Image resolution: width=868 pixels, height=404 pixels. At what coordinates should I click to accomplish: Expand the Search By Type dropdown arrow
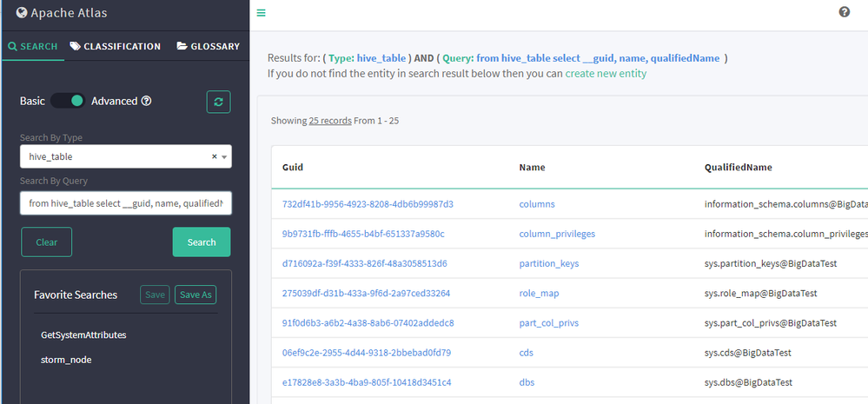pos(224,157)
